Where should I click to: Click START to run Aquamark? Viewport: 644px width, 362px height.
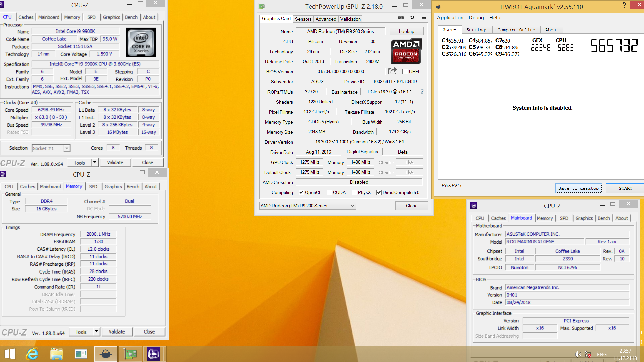coord(625,188)
